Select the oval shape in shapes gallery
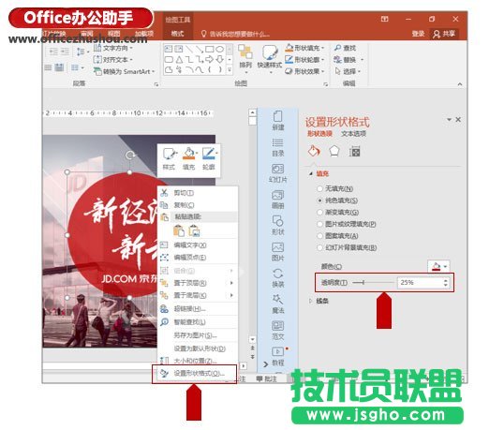 (219, 49)
